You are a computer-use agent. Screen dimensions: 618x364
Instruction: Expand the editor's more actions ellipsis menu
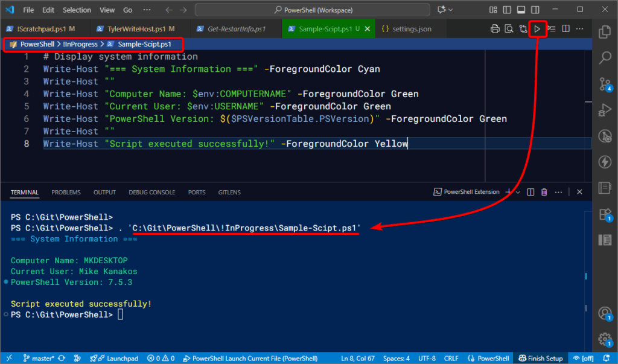click(579, 28)
